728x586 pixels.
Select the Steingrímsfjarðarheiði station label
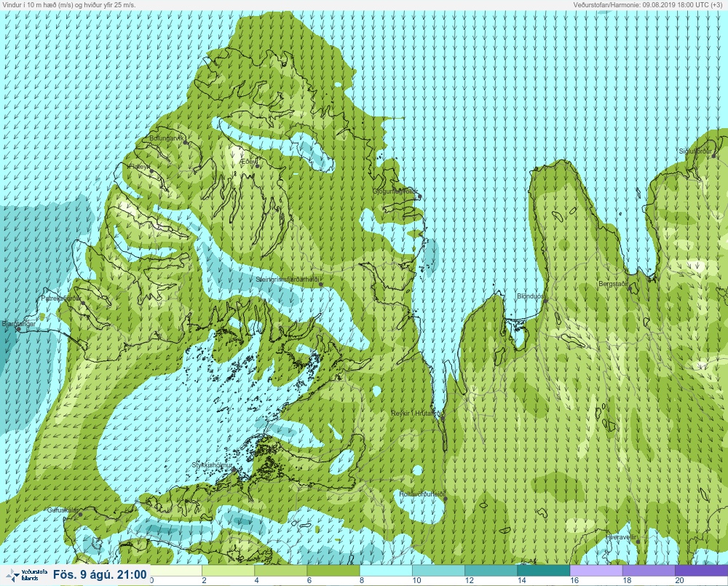tap(288, 280)
